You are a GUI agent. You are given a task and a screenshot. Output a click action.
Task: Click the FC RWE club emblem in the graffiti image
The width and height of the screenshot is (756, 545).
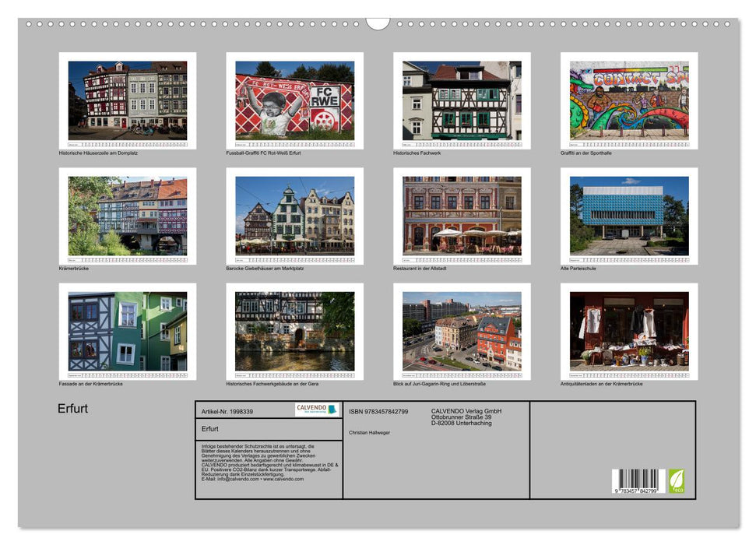[x=325, y=96]
